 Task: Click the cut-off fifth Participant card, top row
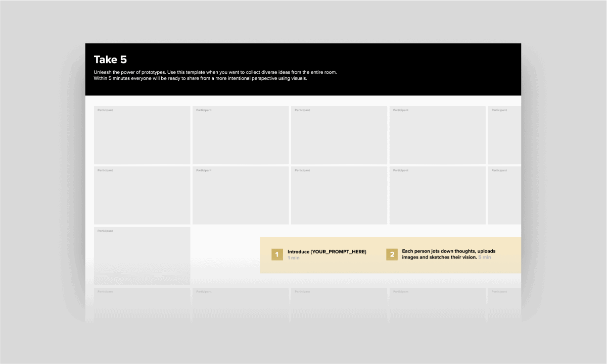click(x=504, y=135)
